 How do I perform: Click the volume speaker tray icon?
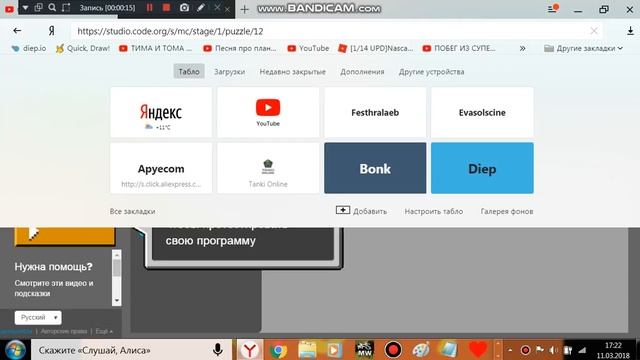pos(553,350)
